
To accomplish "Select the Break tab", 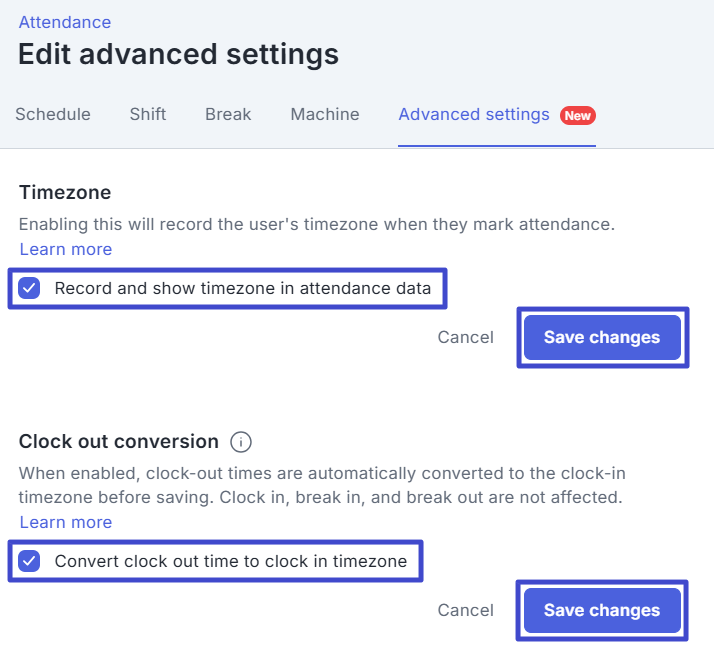I will pos(228,114).
